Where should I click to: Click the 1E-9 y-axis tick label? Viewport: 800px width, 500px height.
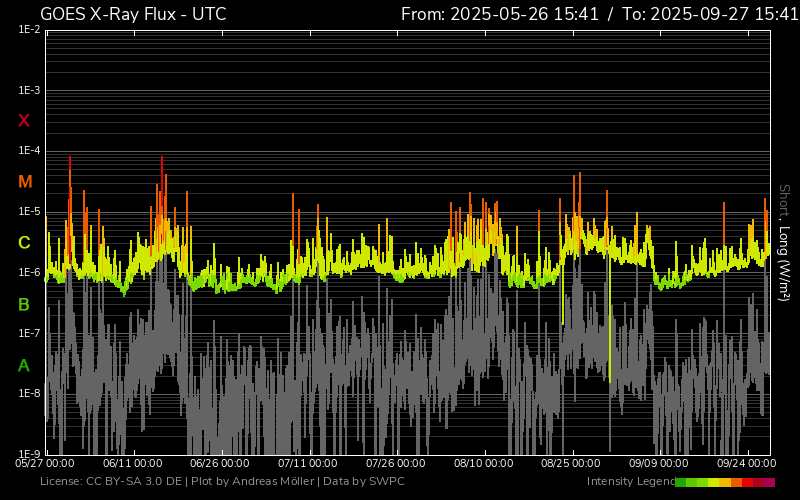29,455
